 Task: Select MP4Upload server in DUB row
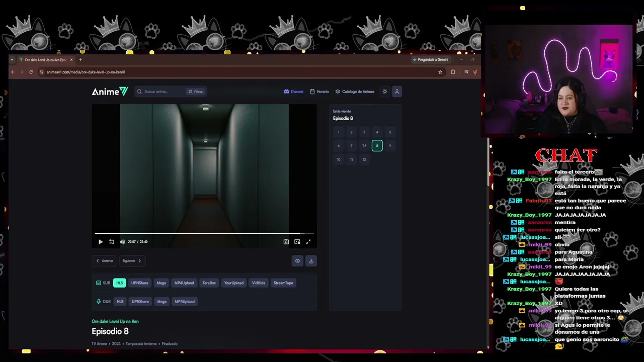pos(185,302)
